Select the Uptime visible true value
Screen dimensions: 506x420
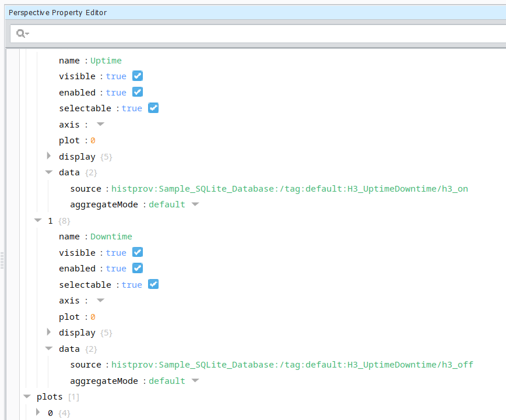point(116,76)
